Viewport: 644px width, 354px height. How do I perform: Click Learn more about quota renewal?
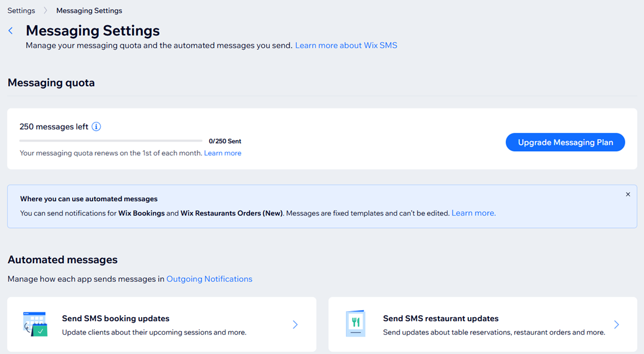click(x=222, y=152)
